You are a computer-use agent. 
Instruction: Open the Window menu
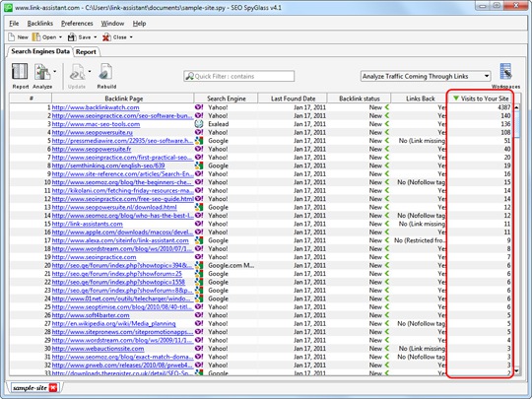[112, 24]
